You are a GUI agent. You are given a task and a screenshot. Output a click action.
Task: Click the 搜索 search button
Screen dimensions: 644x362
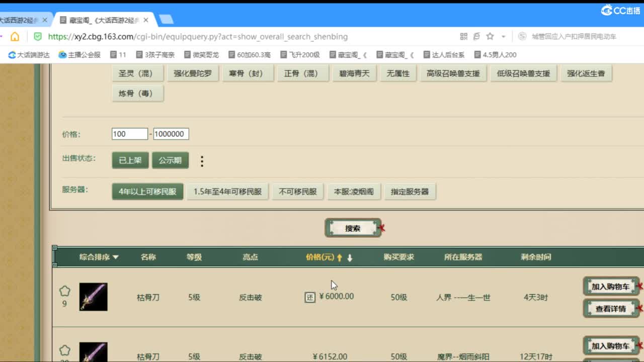click(353, 228)
